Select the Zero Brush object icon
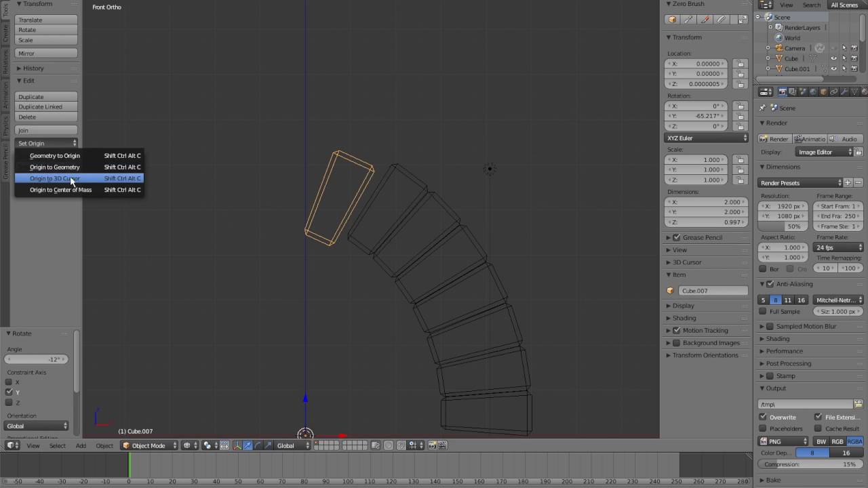 (x=672, y=20)
